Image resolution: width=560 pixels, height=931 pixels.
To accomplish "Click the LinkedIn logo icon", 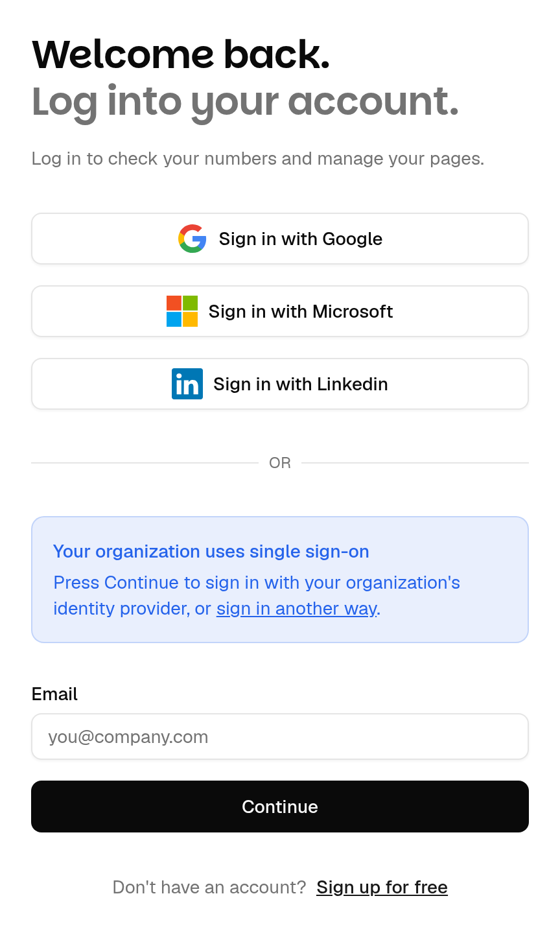I will pos(187,384).
